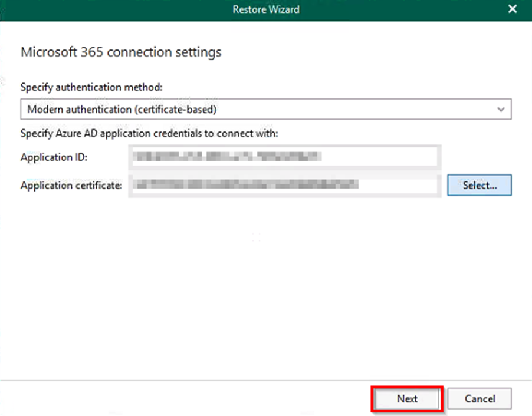The width and height of the screenshot is (532, 416).
Task: Click the 'Microsoft 365 connection settings' heading
Action: pos(121,52)
